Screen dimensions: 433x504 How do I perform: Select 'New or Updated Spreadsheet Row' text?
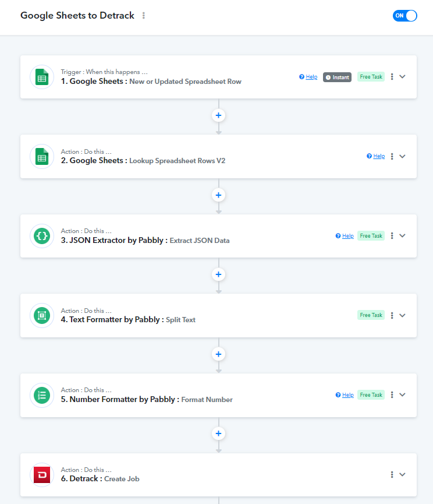pyautogui.click(x=185, y=82)
